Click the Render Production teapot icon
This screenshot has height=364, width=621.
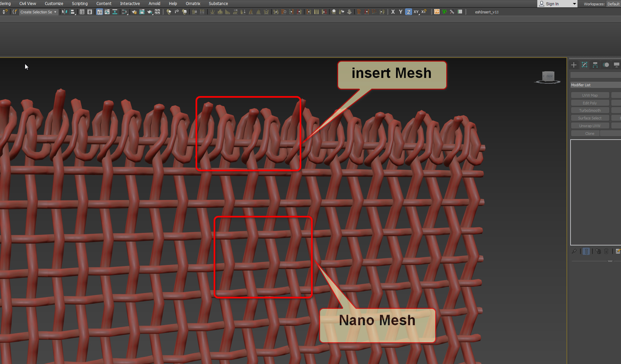click(150, 12)
